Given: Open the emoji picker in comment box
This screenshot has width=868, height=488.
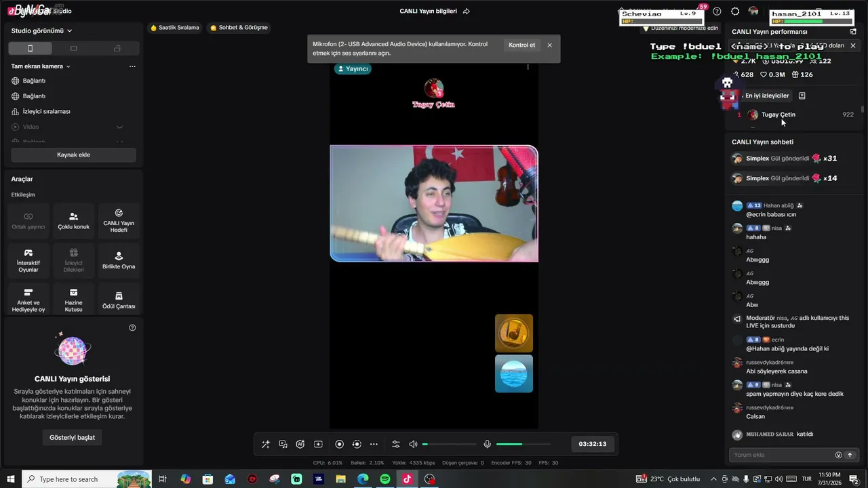Looking at the screenshot, I should [839, 455].
